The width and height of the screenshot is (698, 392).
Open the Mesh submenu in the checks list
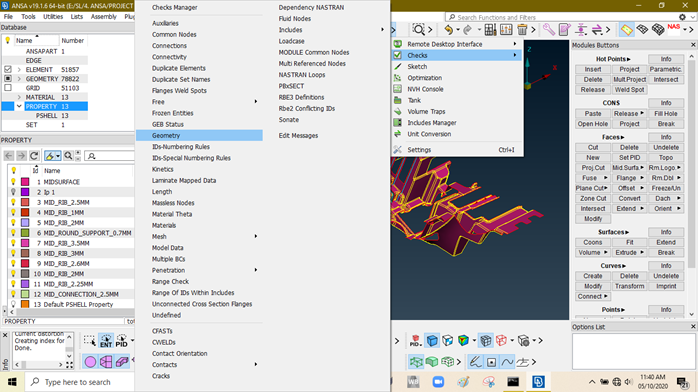pos(256,236)
